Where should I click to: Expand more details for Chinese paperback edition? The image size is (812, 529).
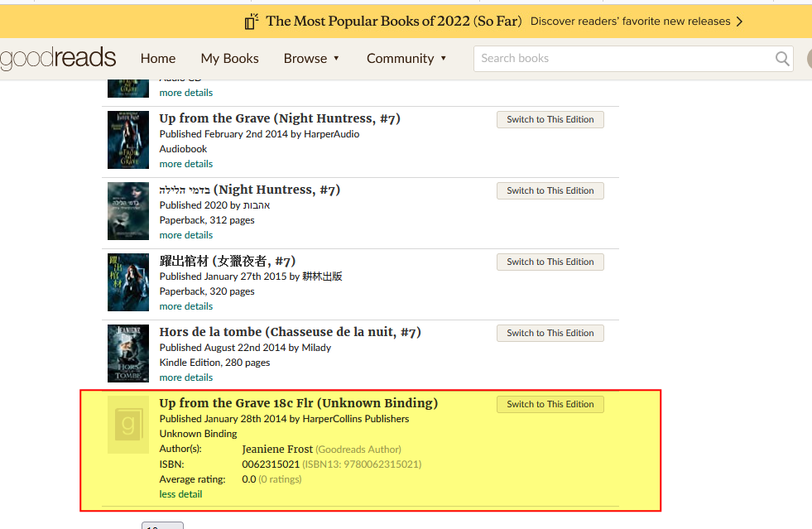coord(186,306)
